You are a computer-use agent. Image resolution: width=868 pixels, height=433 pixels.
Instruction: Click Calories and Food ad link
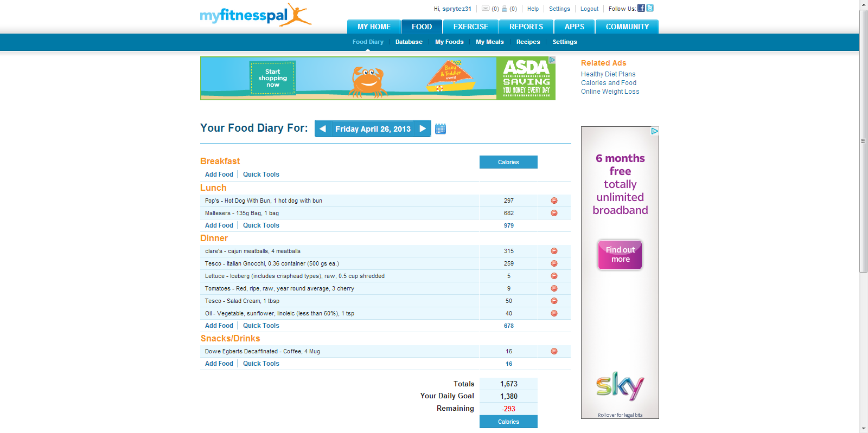tap(609, 83)
